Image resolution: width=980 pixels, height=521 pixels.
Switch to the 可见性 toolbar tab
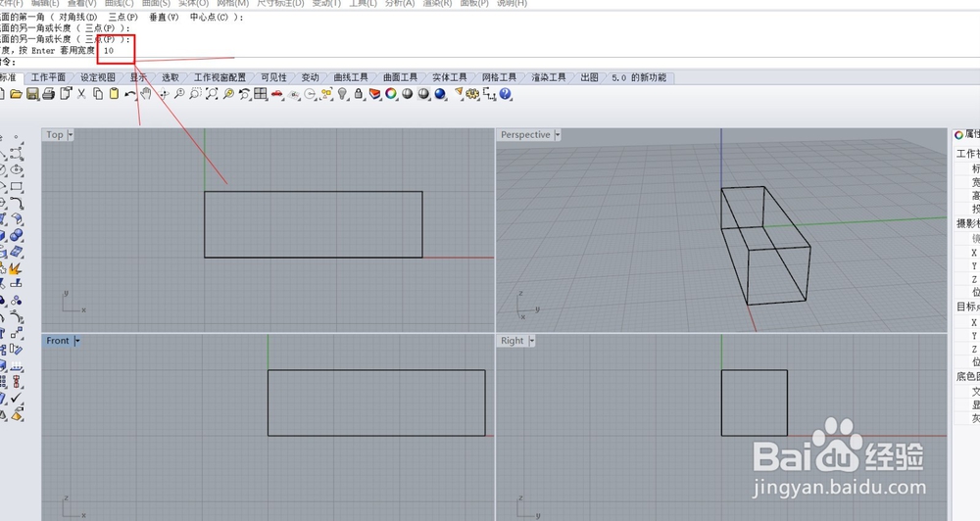tap(273, 77)
